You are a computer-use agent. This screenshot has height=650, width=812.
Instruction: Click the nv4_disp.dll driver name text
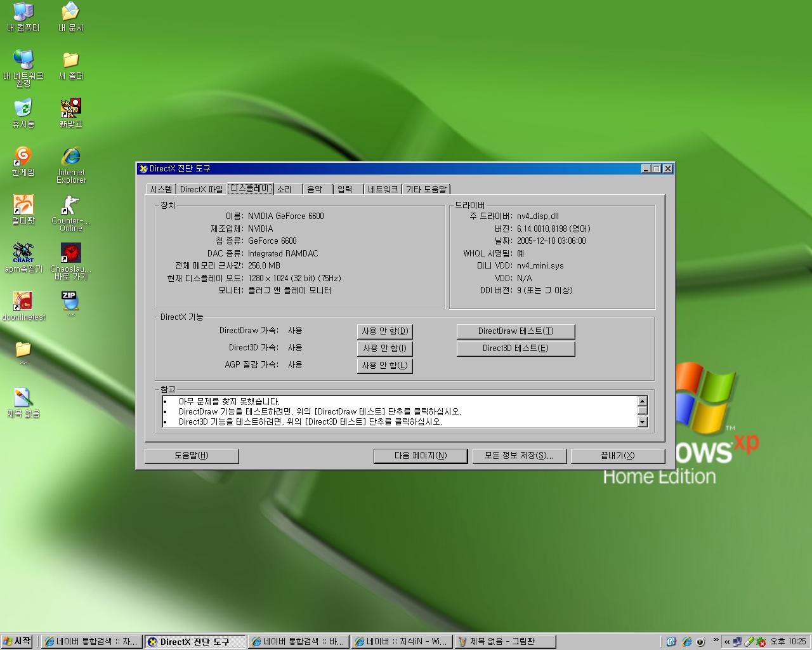[538, 216]
